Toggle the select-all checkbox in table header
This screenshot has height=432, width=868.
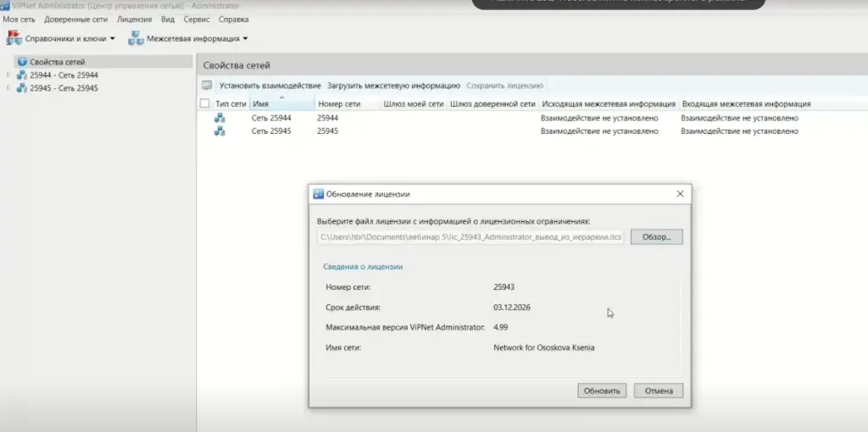click(x=205, y=103)
